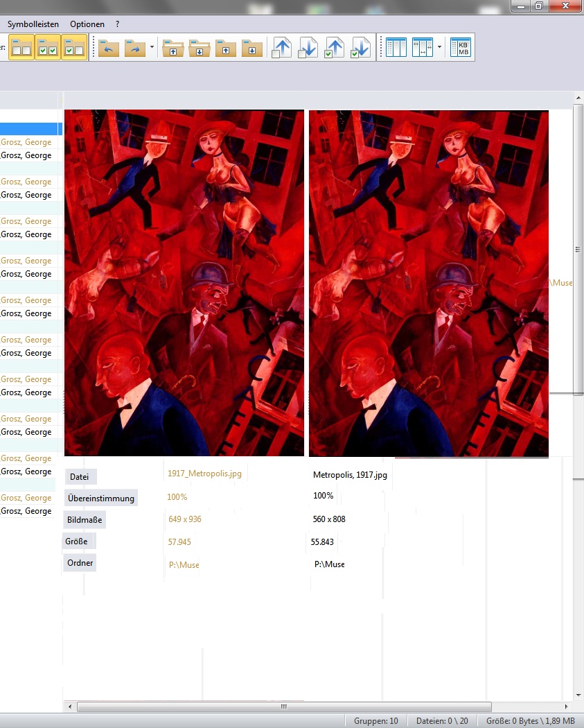584x728 pixels.
Task: Open the Symbolleisten menu
Action: [33, 24]
